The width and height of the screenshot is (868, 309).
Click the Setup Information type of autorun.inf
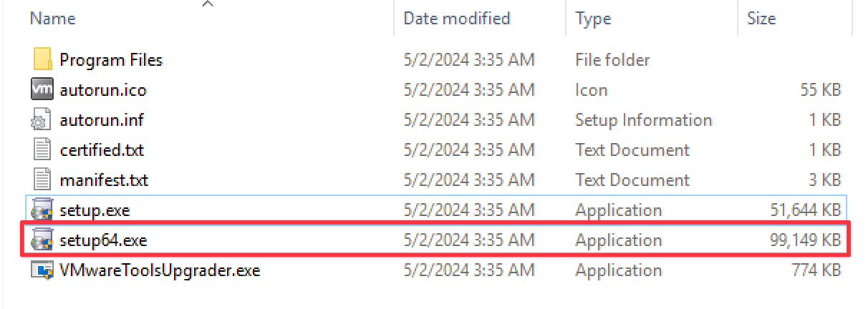coord(643,120)
